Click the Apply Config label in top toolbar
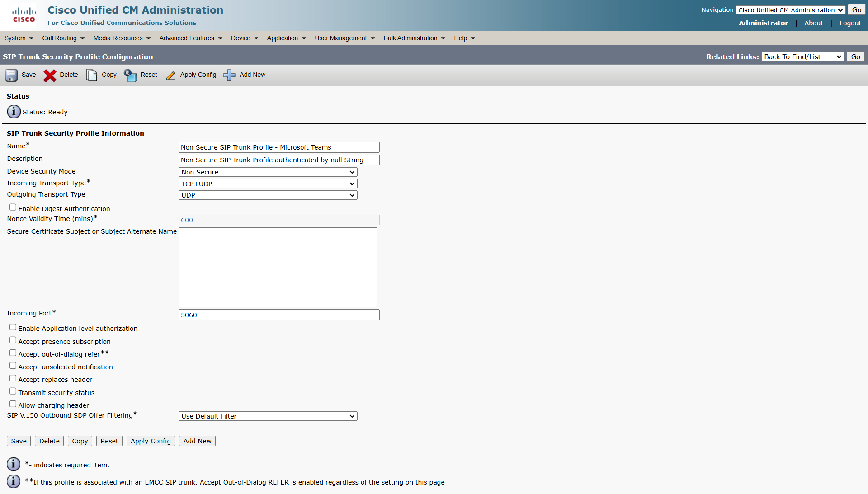Viewport: 868px width, 494px height. [198, 75]
